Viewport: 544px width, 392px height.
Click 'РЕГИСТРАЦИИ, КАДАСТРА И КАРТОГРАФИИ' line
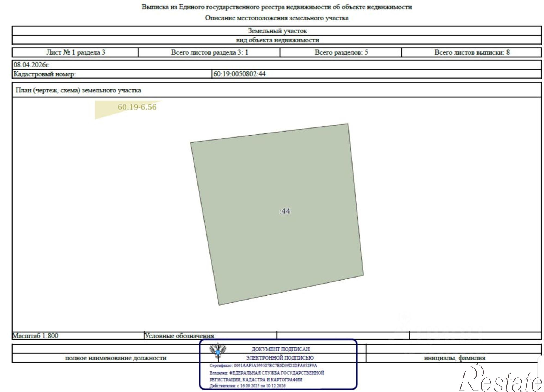point(256,379)
